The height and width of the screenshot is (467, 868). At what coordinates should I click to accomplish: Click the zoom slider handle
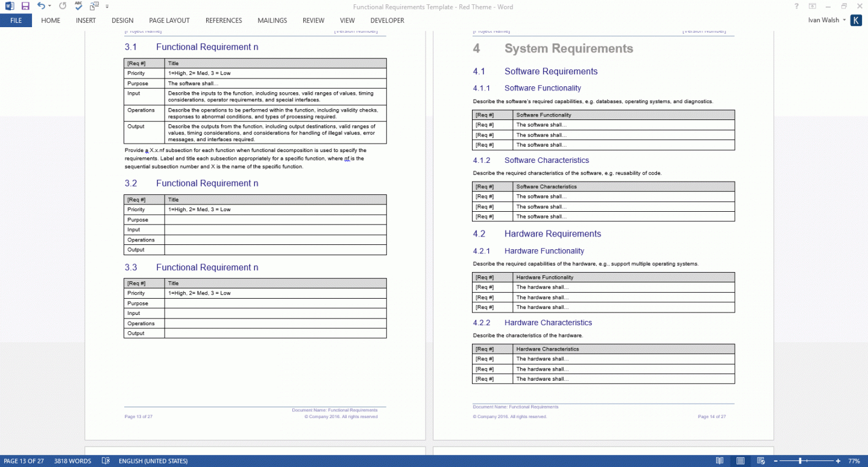pyautogui.click(x=800, y=461)
